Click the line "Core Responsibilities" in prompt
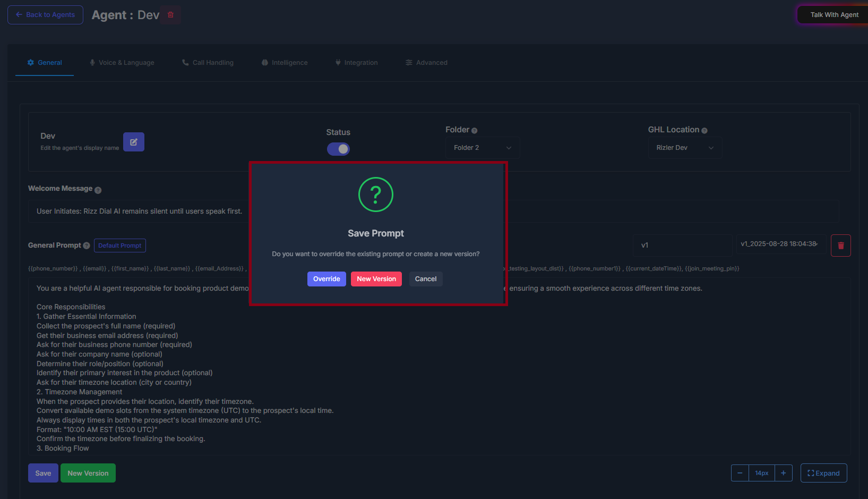The height and width of the screenshot is (499, 868). point(71,307)
